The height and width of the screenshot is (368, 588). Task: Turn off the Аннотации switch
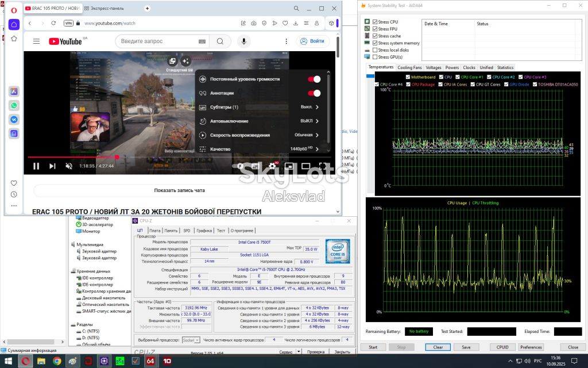click(x=314, y=93)
